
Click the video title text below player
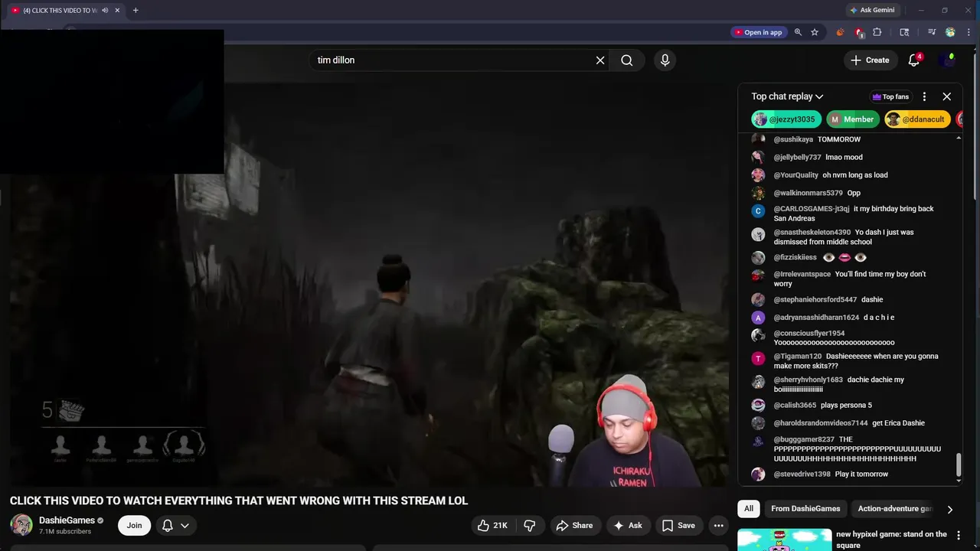point(239,500)
